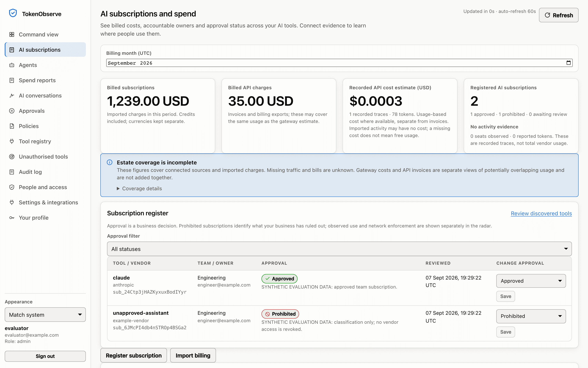Navigate to AI conversations
This screenshot has width=588, height=368.
pos(45,95)
